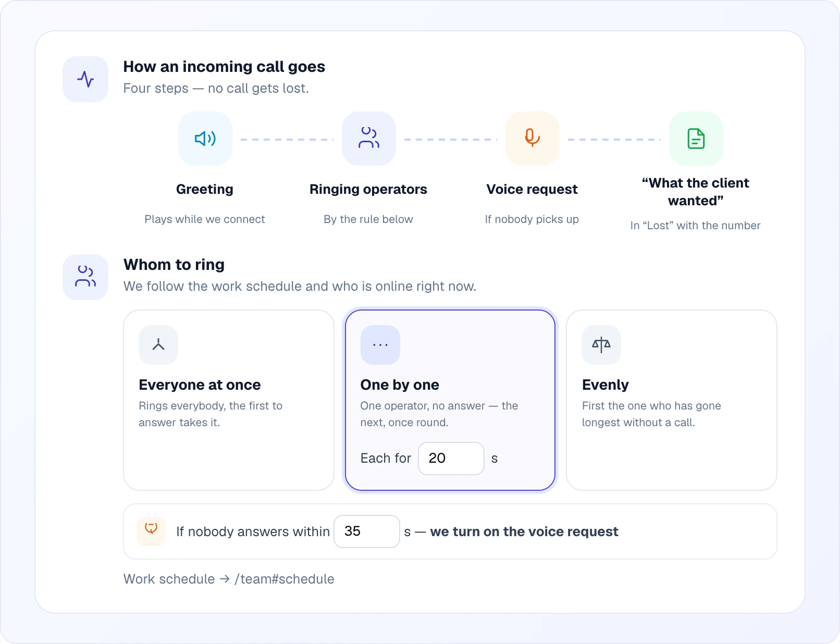
Task: Click the Voice request microphone icon
Action: [x=532, y=138]
